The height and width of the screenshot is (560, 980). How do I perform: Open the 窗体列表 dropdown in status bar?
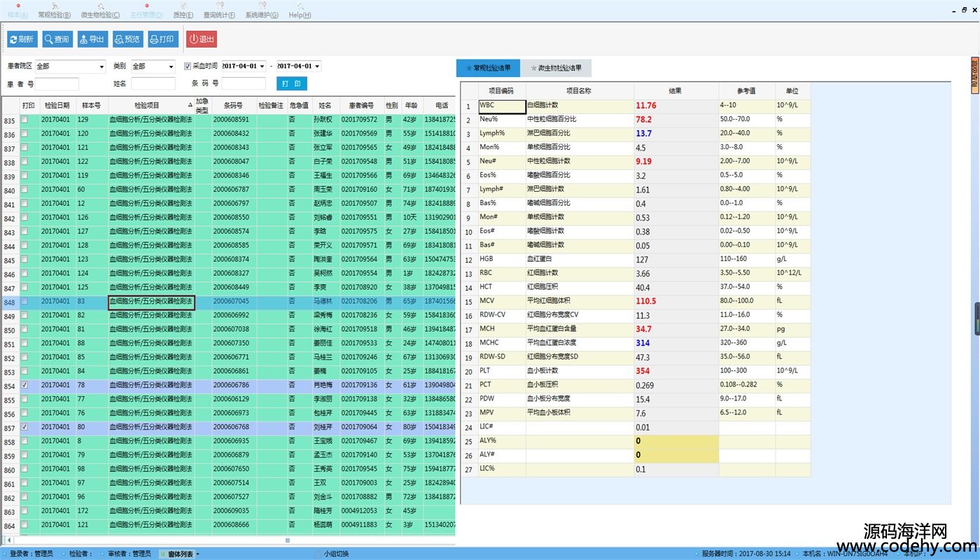[x=180, y=554]
